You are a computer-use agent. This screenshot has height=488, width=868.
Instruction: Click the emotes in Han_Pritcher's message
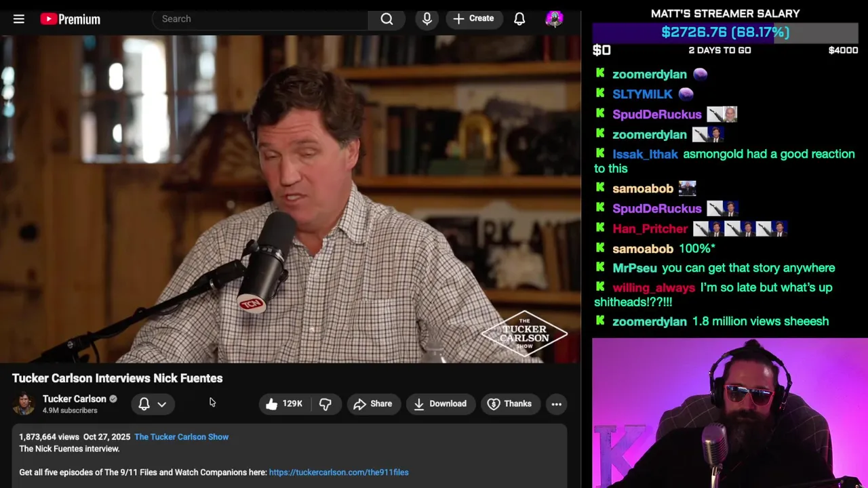(740, 229)
